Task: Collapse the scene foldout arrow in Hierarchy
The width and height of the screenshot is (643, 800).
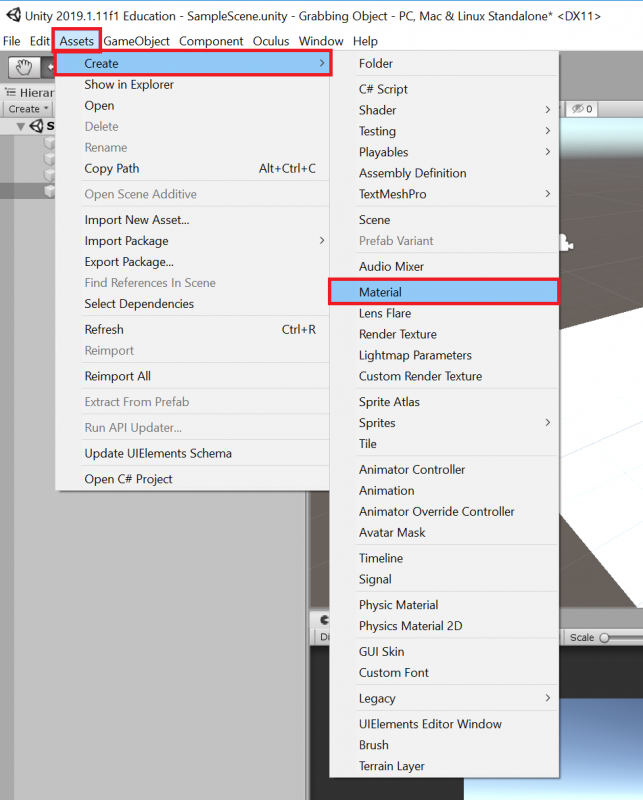Action: tap(20, 126)
